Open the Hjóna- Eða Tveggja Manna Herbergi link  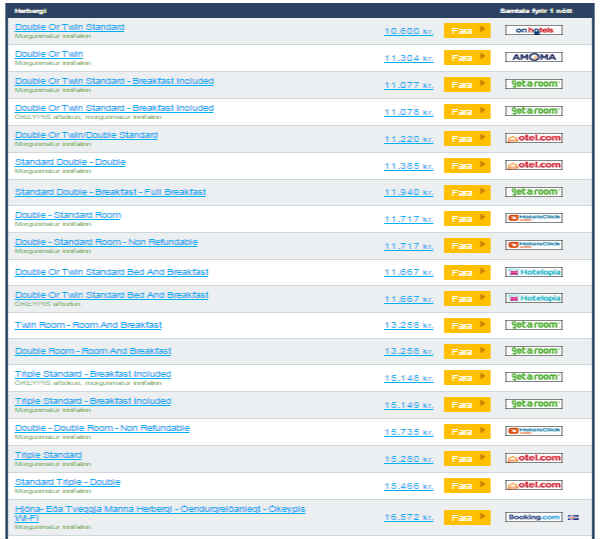click(160, 513)
